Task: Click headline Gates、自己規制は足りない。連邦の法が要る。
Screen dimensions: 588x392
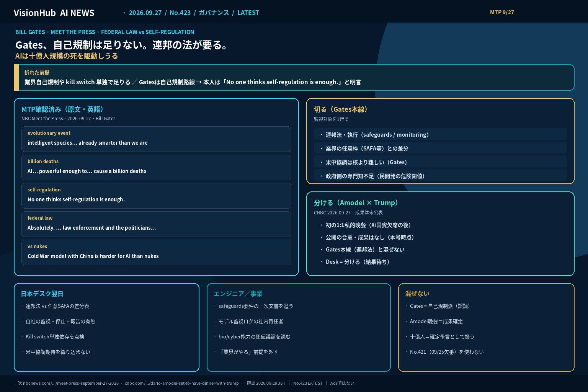Action: pos(122,45)
